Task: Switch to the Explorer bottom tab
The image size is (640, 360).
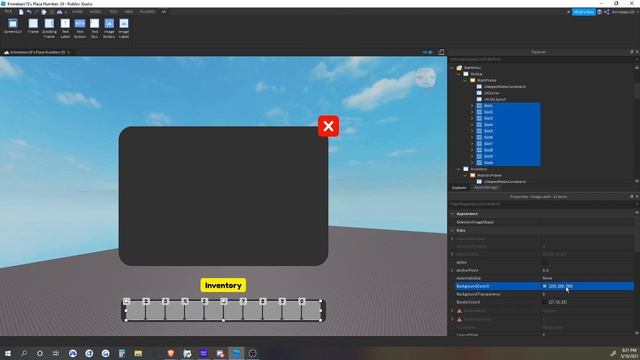Action: 459,187
